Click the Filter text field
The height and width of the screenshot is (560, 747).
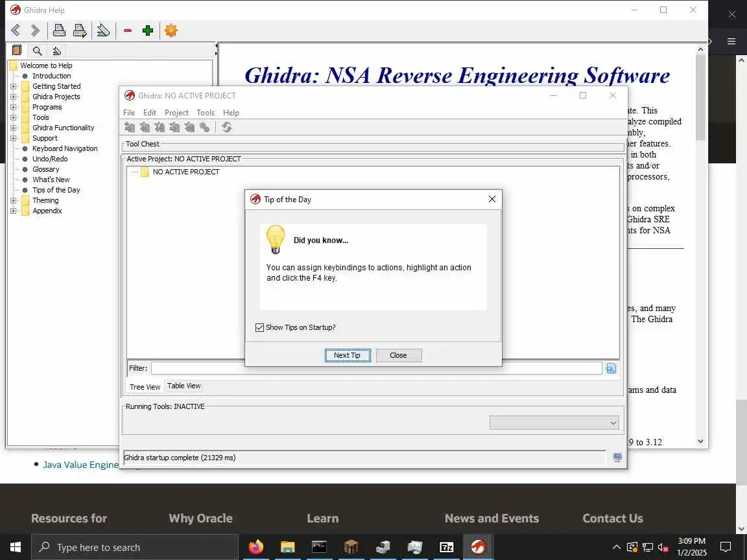click(x=376, y=368)
